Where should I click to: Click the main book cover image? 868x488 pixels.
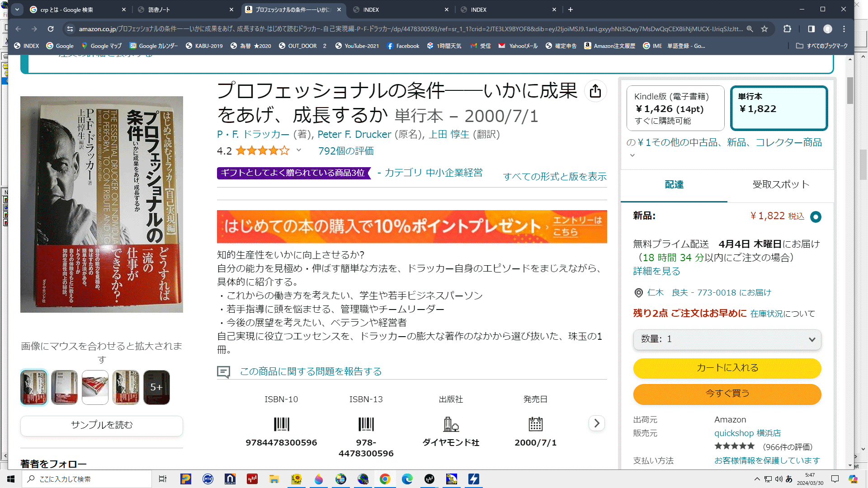tap(102, 204)
